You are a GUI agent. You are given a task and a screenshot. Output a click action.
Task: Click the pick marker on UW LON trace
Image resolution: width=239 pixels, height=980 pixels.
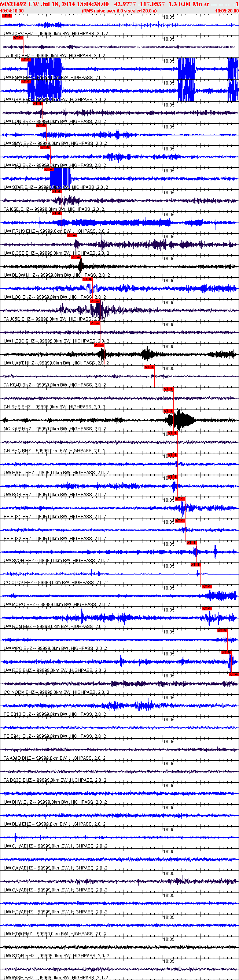37,104
